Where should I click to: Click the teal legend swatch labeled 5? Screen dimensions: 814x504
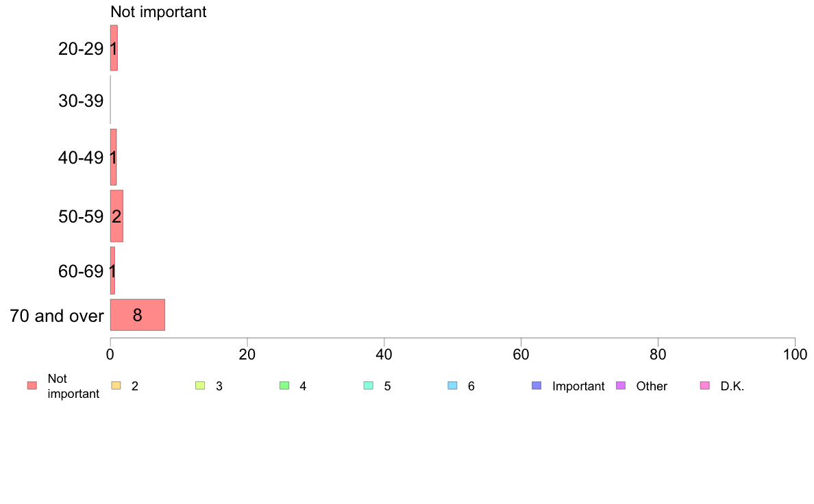pyautogui.click(x=369, y=386)
